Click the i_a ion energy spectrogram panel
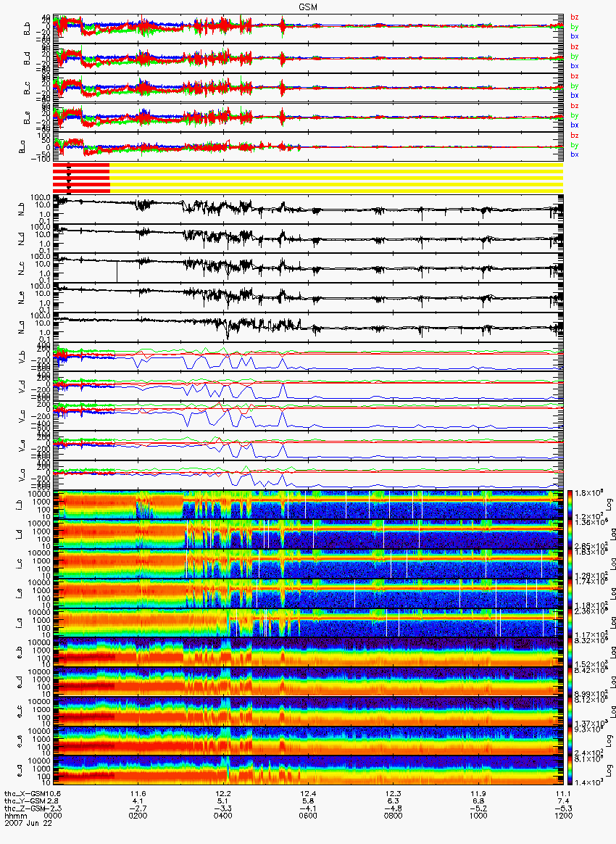Screen dimensions: 616x844 click(x=308, y=623)
